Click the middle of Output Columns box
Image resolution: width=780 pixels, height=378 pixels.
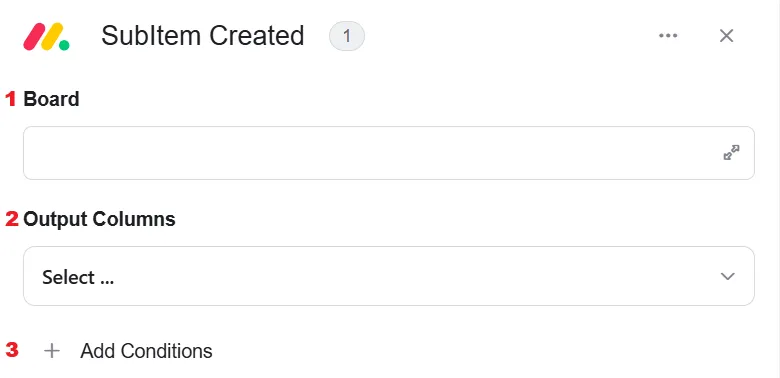tap(389, 276)
